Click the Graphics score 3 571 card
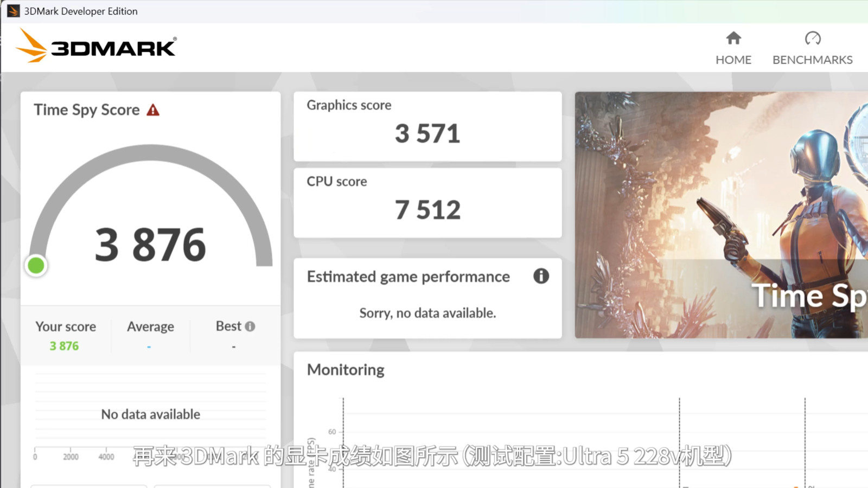Viewport: 868px width, 488px height. pos(427,126)
